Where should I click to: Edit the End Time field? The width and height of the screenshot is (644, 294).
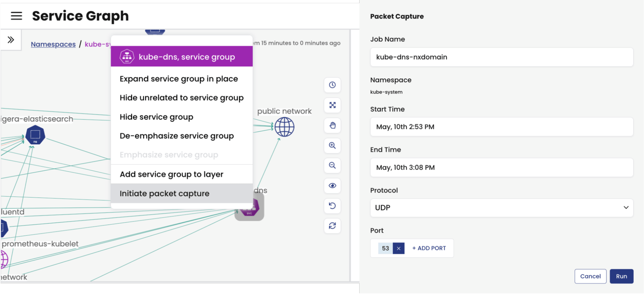[502, 167]
